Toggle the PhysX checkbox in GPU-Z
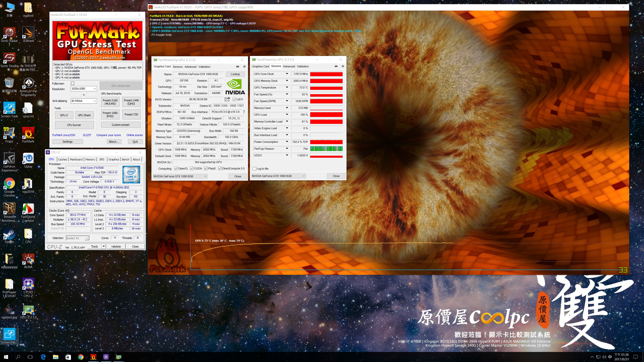This screenshot has width=644, height=362. (x=206, y=169)
